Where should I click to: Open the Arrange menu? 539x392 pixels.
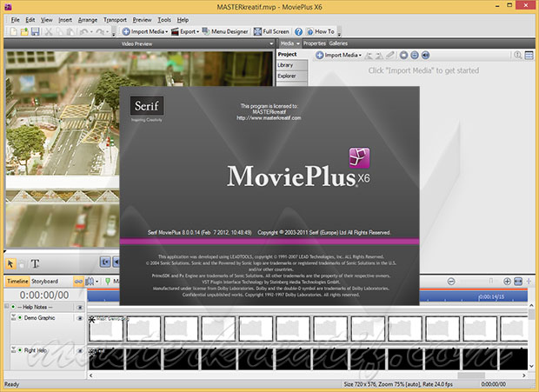pos(88,20)
